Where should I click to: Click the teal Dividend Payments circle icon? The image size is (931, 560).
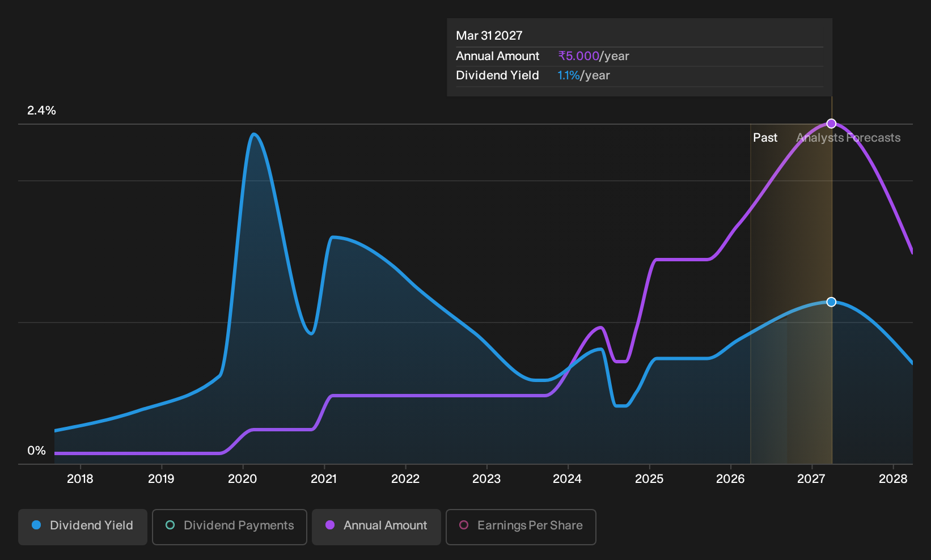tap(170, 525)
